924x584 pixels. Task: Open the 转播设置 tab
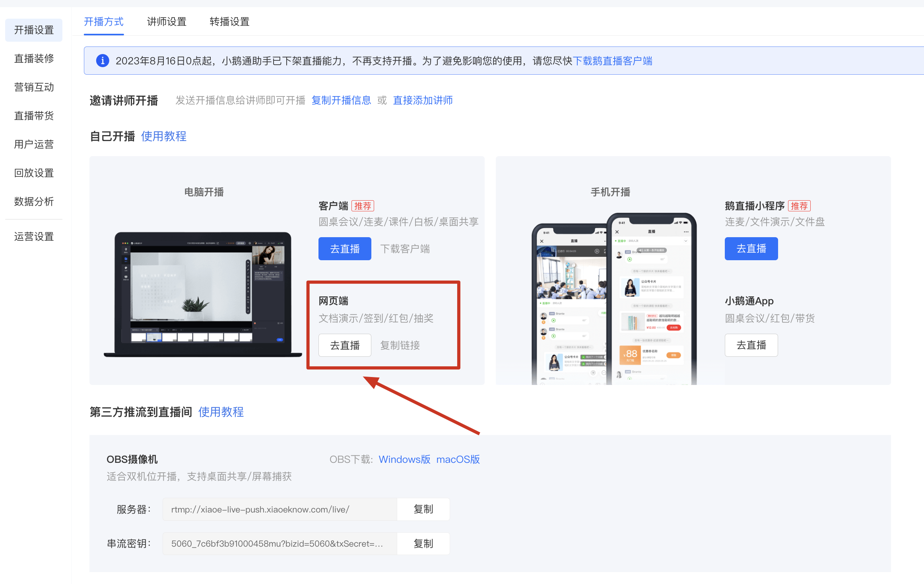(229, 21)
